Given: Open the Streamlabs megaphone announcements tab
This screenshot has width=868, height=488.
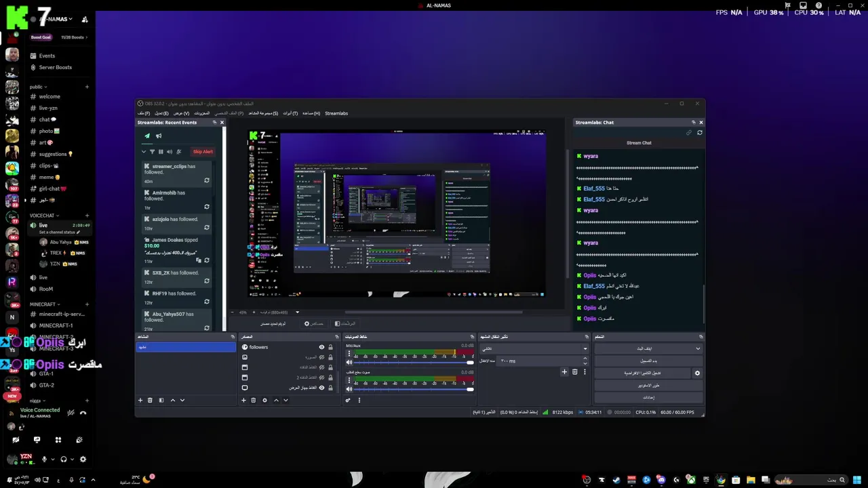Looking at the screenshot, I should click(159, 136).
